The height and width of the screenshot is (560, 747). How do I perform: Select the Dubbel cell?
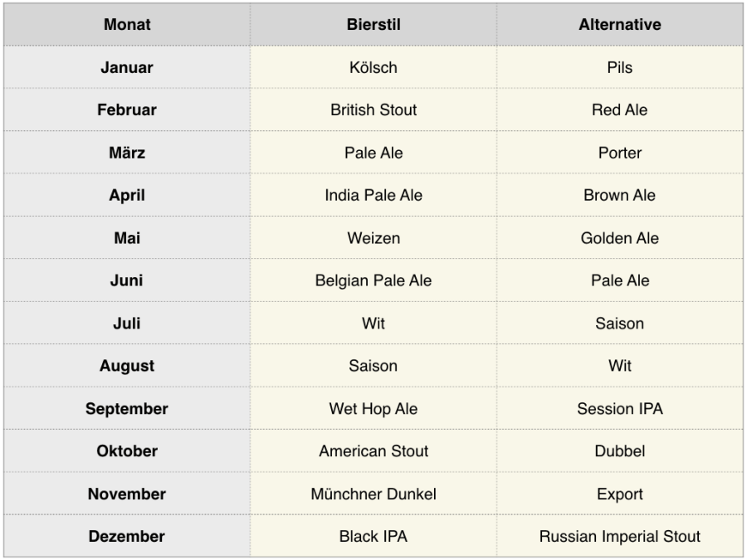pos(620,451)
